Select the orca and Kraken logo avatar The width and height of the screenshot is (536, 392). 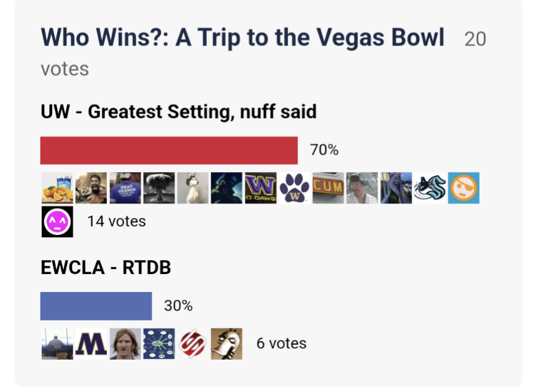click(x=430, y=188)
